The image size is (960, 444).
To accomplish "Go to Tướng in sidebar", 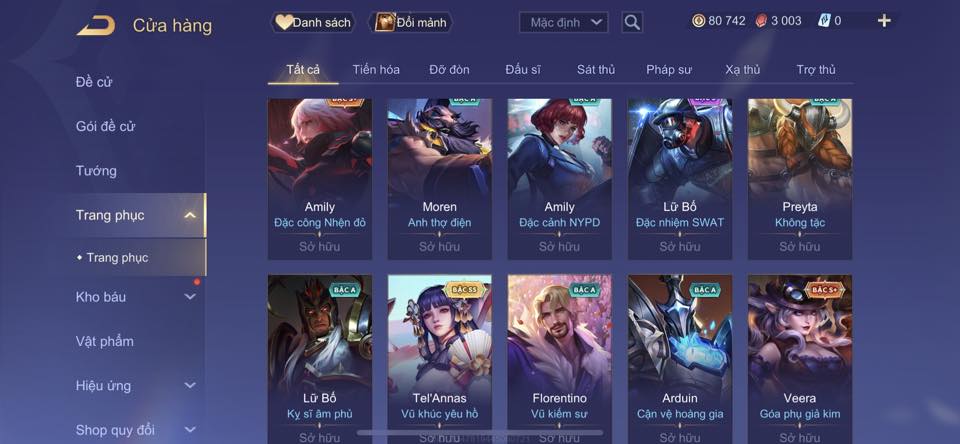I will tap(96, 171).
